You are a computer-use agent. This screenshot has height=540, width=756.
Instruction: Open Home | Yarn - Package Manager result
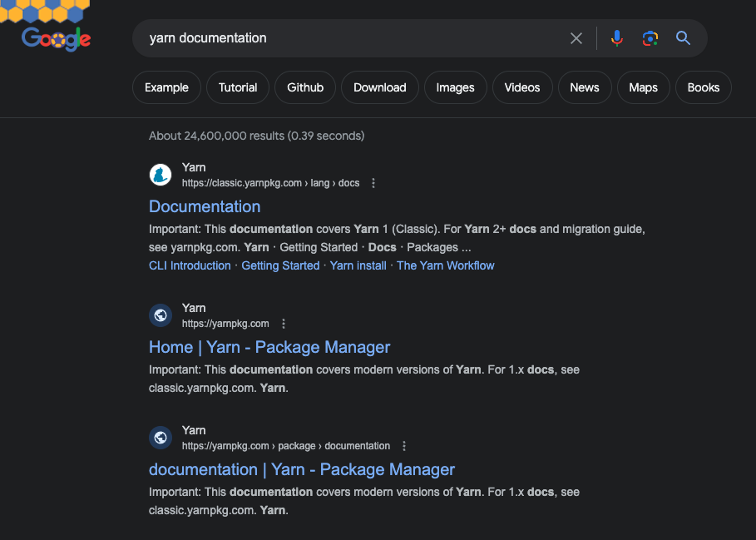point(269,347)
